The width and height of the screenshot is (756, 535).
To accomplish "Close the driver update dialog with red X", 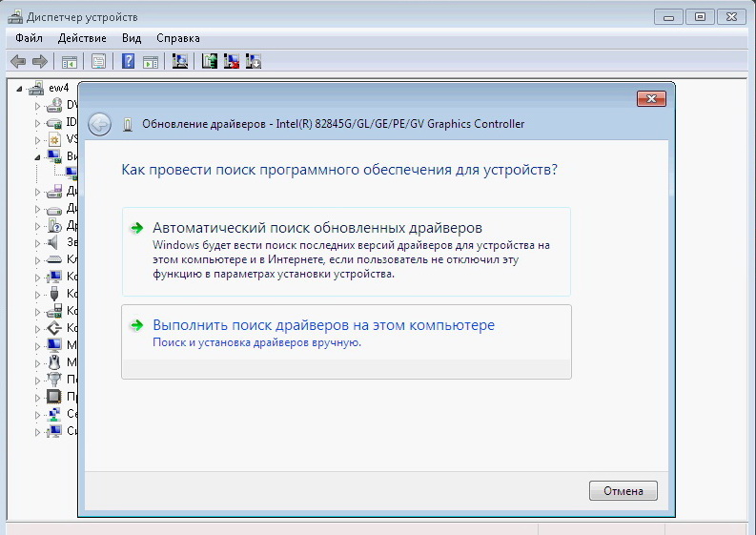I will point(651,98).
